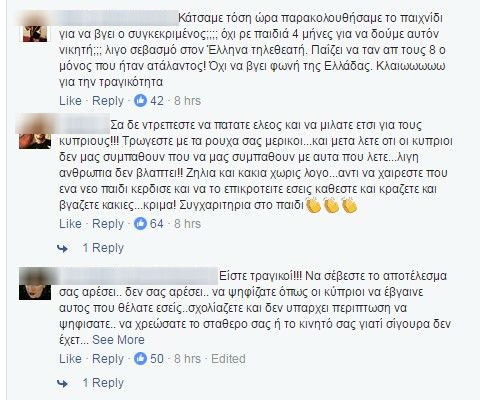
Task: Expand truncated comment with See More
Action: point(118,340)
